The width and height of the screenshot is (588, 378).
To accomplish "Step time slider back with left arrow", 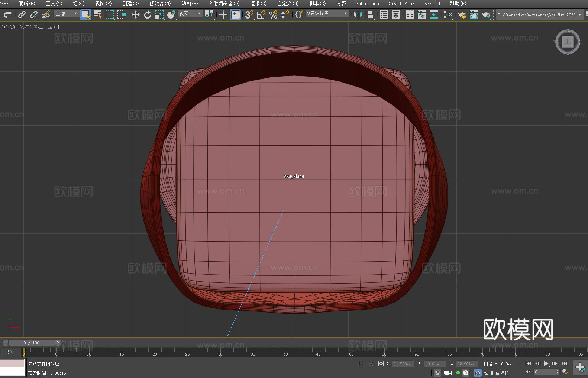I will point(5,343).
